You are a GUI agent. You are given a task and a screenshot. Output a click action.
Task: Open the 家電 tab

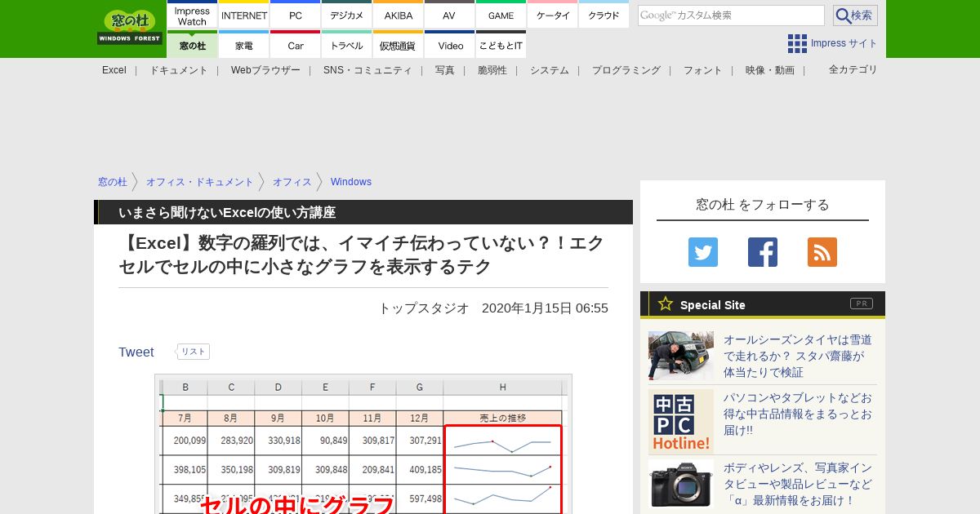[x=244, y=45]
